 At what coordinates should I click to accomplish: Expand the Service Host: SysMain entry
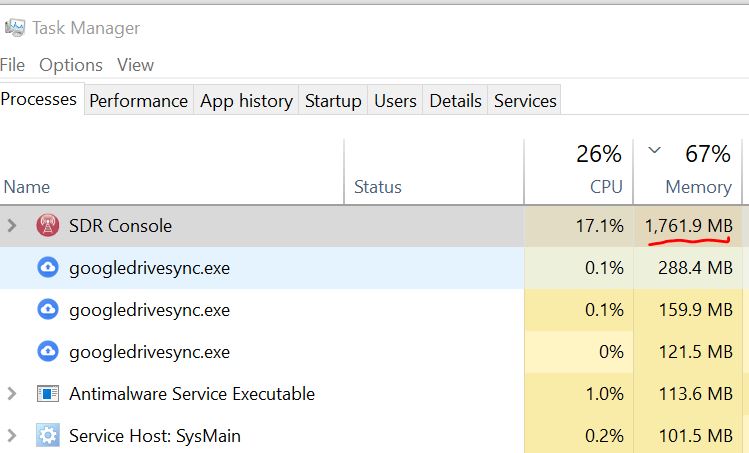coord(12,436)
